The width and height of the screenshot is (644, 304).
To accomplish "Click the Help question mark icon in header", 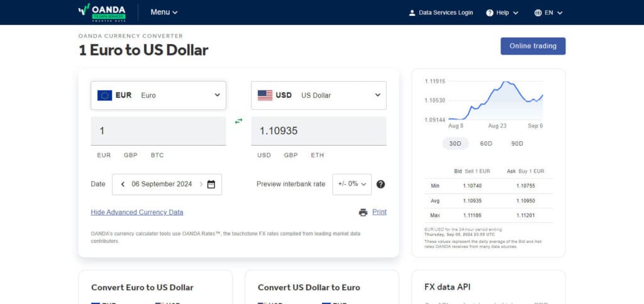I will pyautogui.click(x=489, y=13).
